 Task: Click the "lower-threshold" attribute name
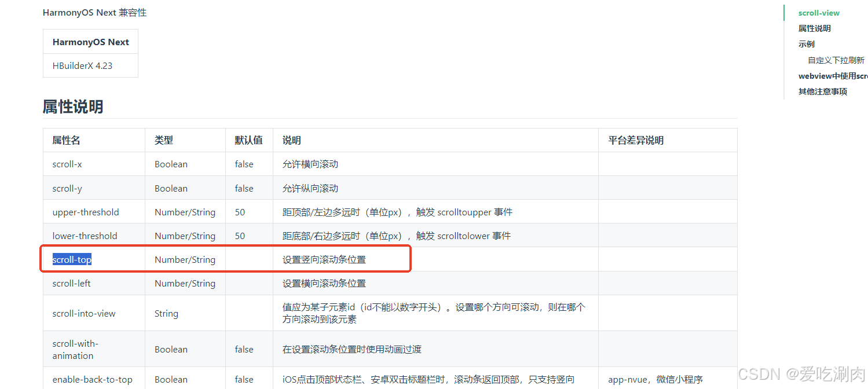pos(85,236)
